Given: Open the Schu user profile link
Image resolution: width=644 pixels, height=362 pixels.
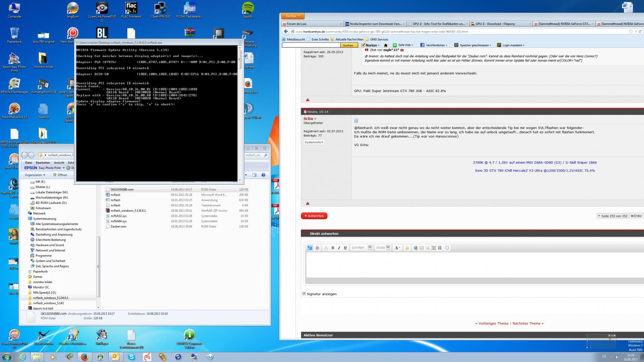Looking at the screenshot, I should pyautogui.click(x=308, y=119).
